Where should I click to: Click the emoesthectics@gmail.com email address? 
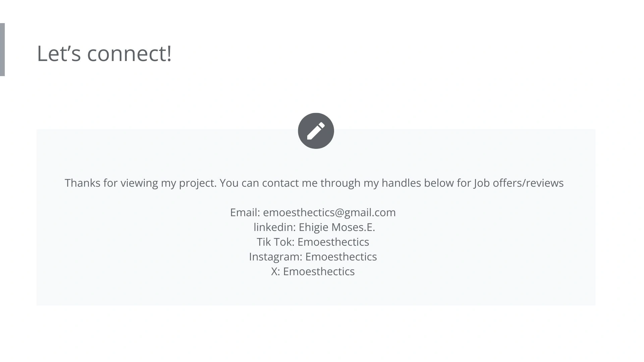(x=329, y=213)
